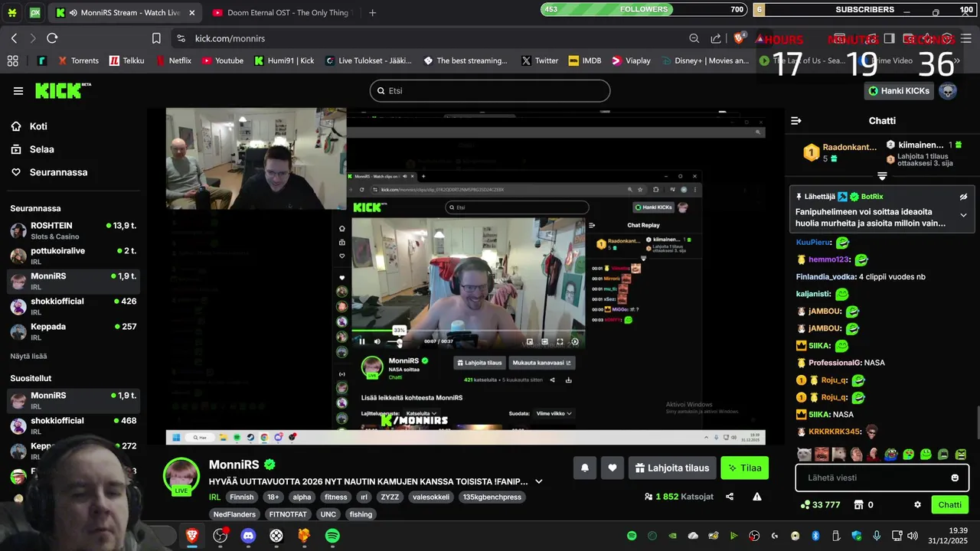Click the Lahjoita tilaus button
The height and width of the screenshot is (551, 980).
tap(672, 468)
